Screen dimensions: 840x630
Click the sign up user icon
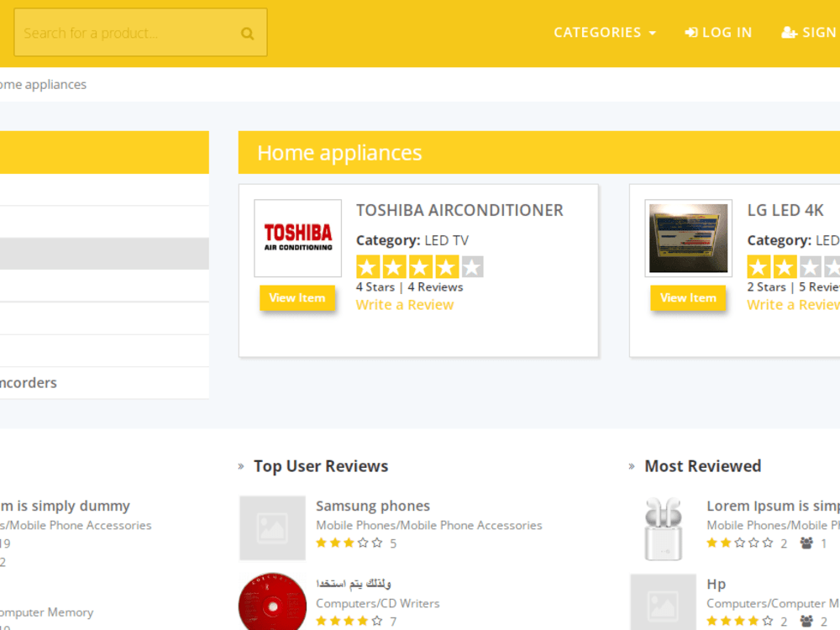[x=789, y=33]
